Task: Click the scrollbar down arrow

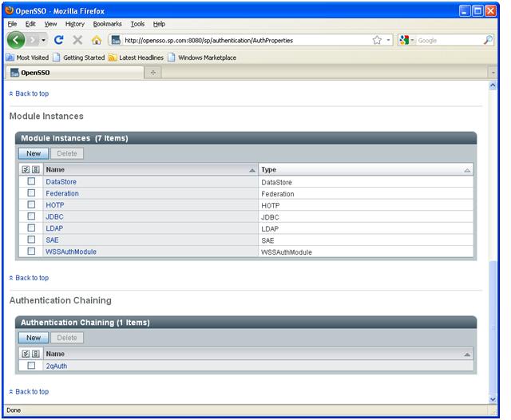Action: coord(493,399)
